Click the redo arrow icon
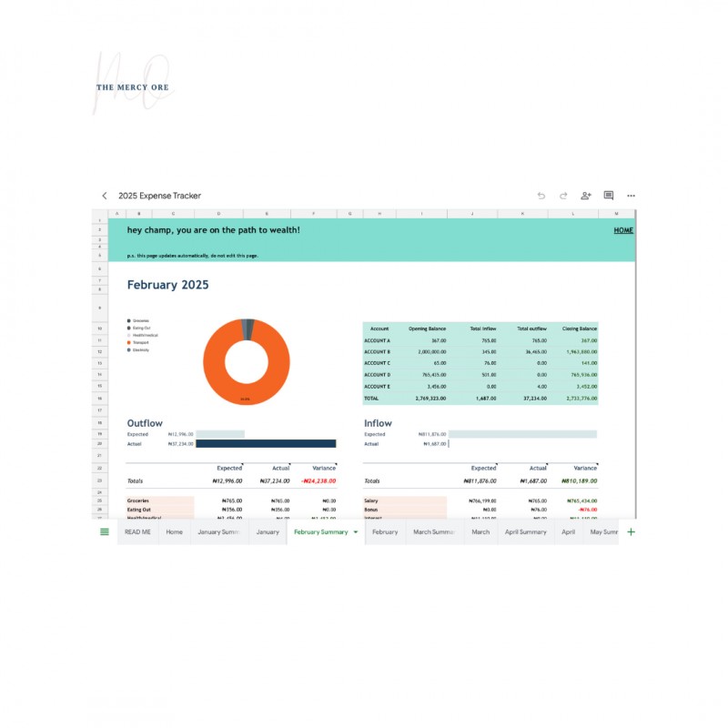728x728 pixels. tap(563, 196)
